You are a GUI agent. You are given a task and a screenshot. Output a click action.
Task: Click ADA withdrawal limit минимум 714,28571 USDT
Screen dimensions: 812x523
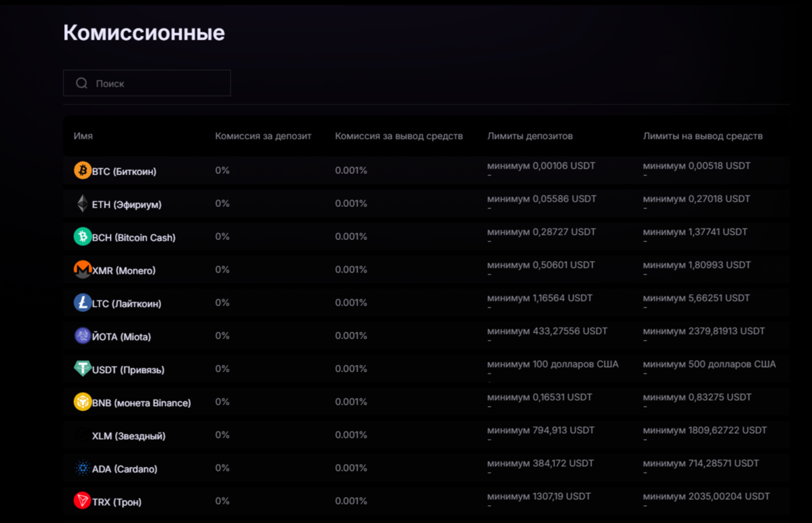coord(701,463)
